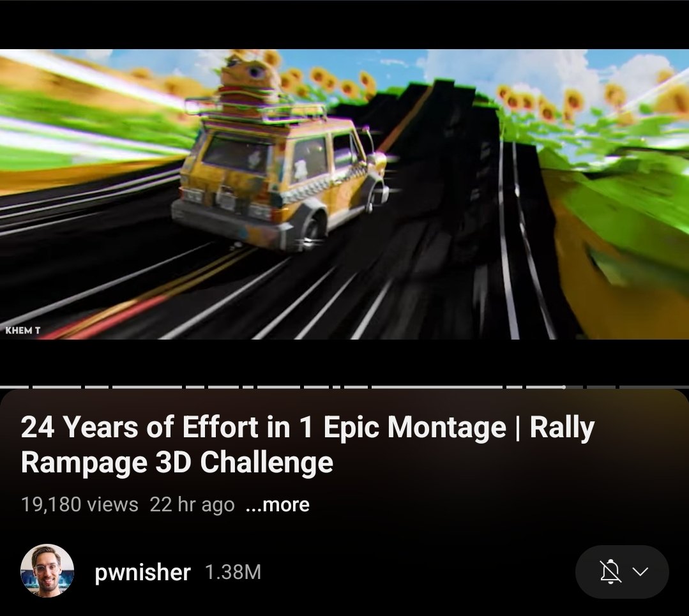Click the KHEM T credit watermark
Screen dimensions: 689x616
pos(23,330)
